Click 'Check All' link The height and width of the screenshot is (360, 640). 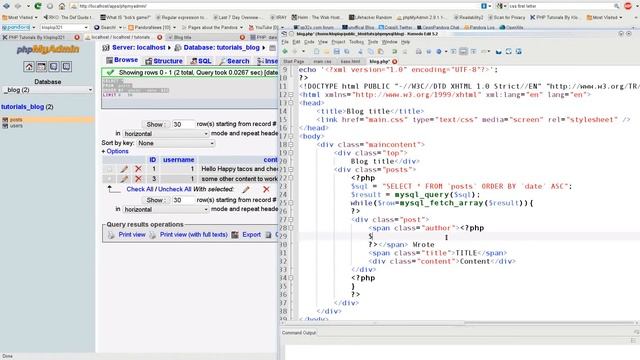coord(140,189)
